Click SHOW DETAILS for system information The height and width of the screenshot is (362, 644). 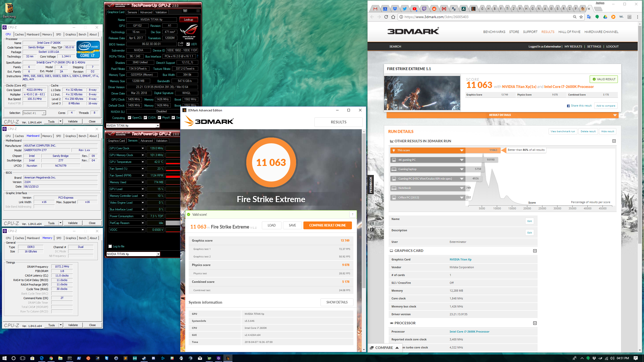337,302
